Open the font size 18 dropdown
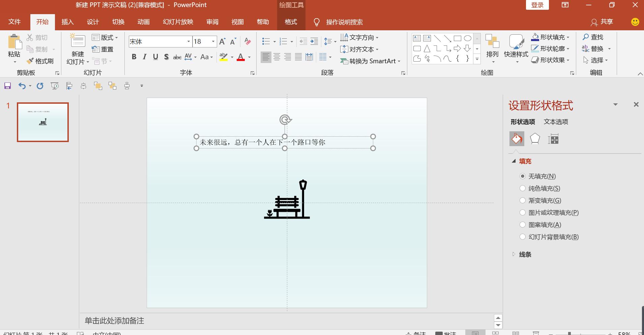 tap(212, 41)
